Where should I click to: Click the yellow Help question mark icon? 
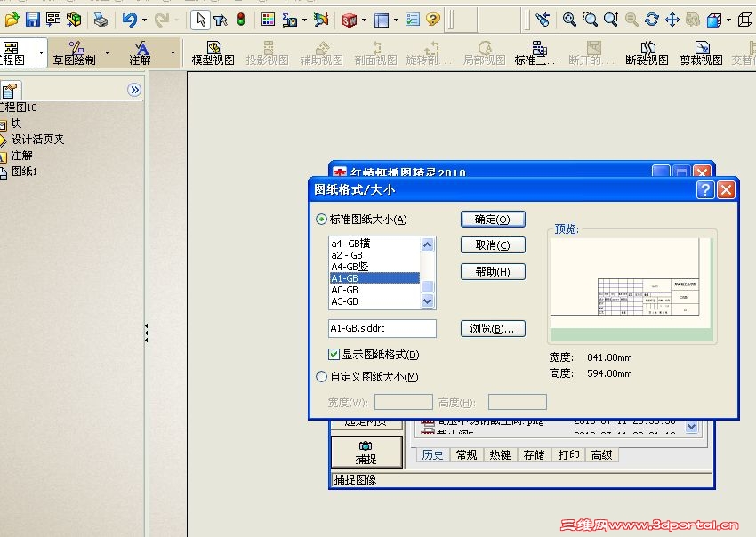[433, 20]
